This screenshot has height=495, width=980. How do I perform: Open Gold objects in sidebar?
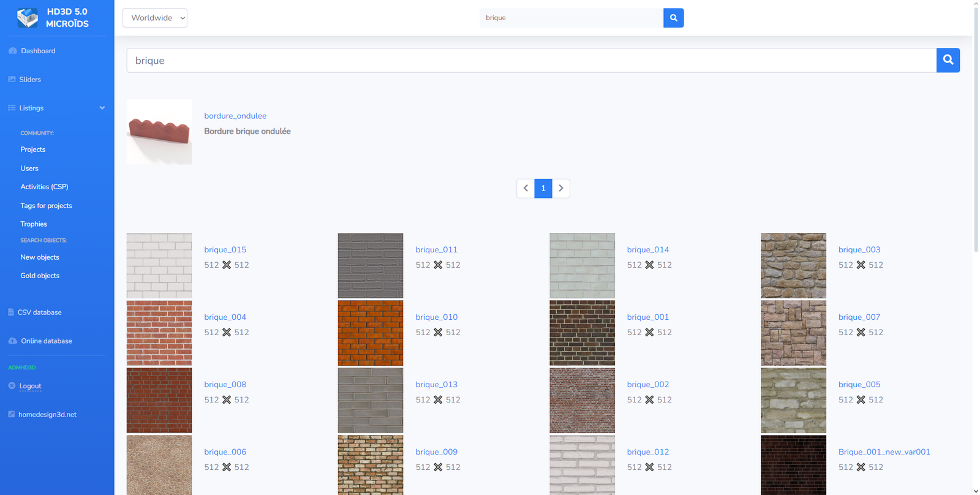[x=40, y=276]
